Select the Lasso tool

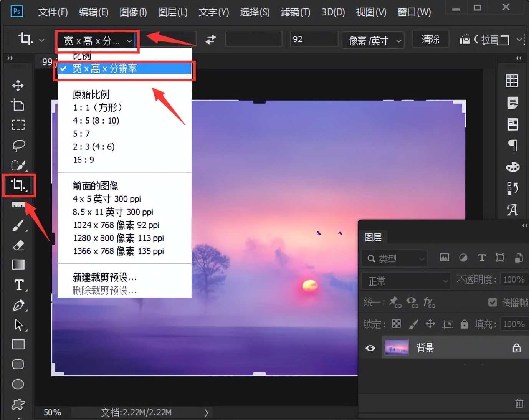[x=18, y=145]
